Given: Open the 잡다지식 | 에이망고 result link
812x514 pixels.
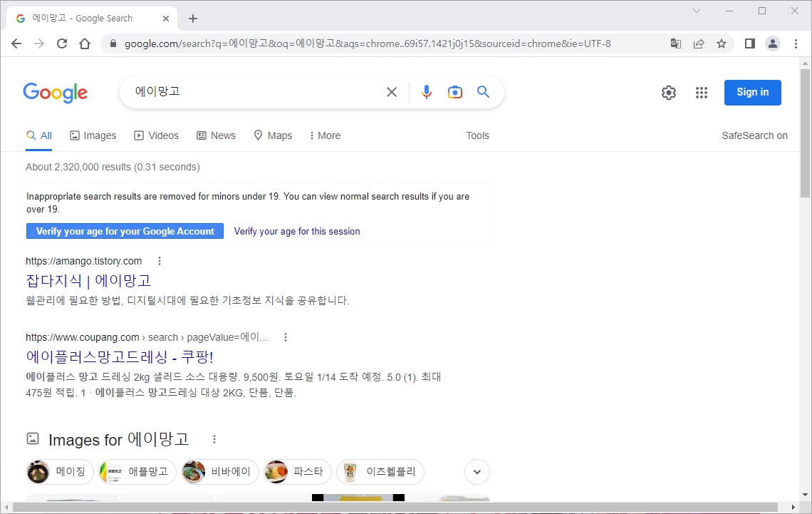Looking at the screenshot, I should coord(88,281).
